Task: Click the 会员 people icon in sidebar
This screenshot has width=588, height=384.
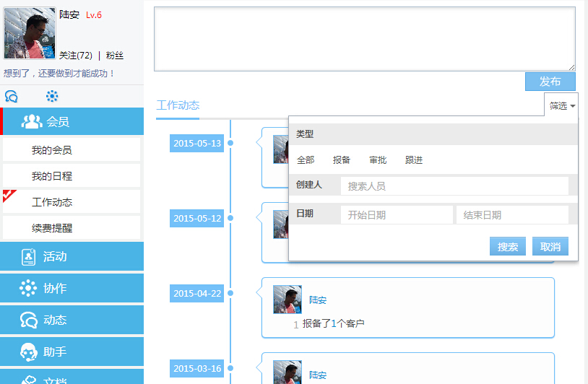Action: tap(32, 121)
